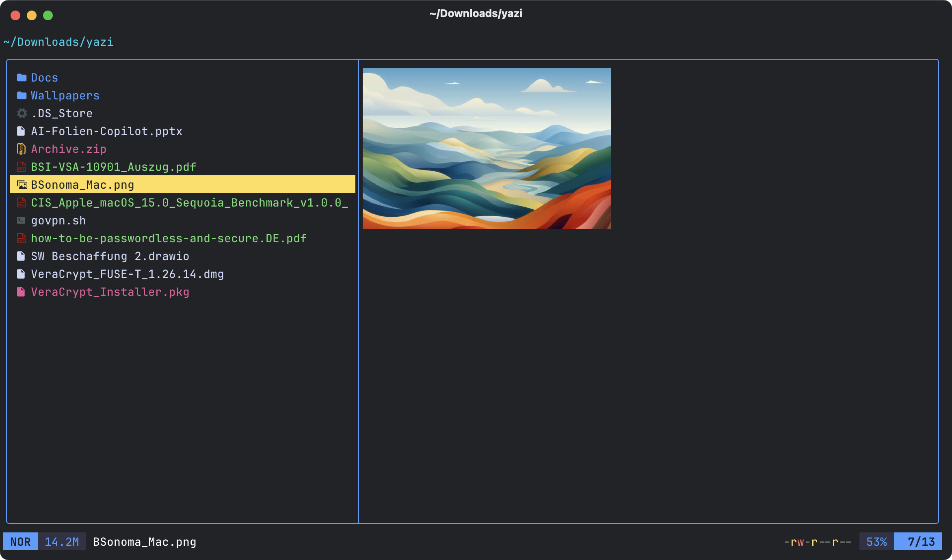Click the pink package icon beside VeraCrypt_Installer.pkg
Image resolution: width=952 pixels, height=560 pixels.
(x=21, y=292)
